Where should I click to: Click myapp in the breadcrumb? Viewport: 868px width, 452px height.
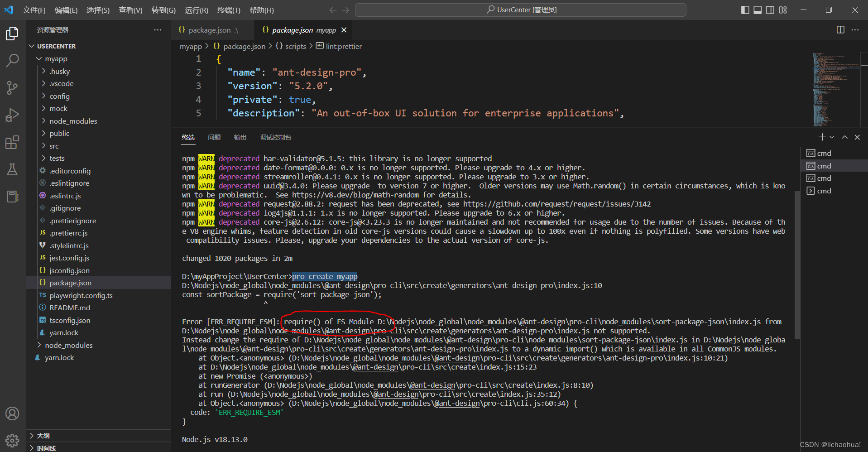[x=191, y=46]
